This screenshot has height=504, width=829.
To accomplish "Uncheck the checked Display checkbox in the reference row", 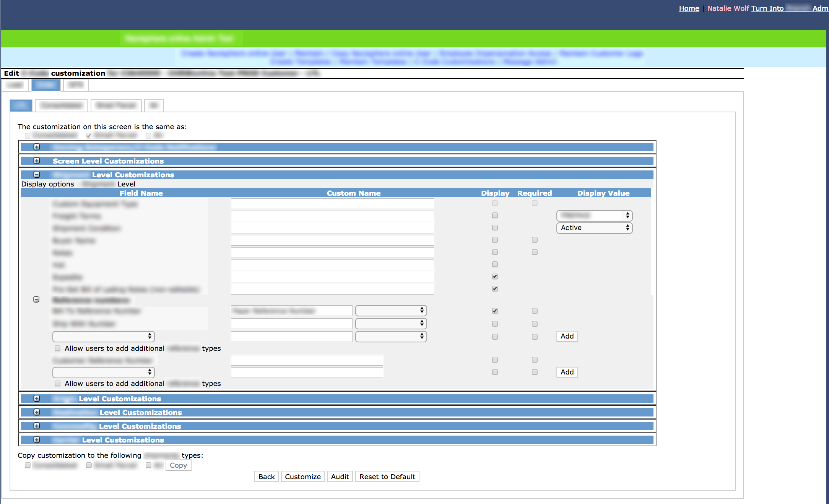I will [x=495, y=311].
